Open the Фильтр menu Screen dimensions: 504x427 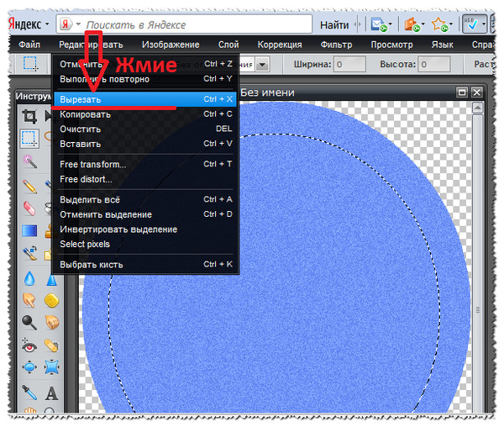(336, 45)
